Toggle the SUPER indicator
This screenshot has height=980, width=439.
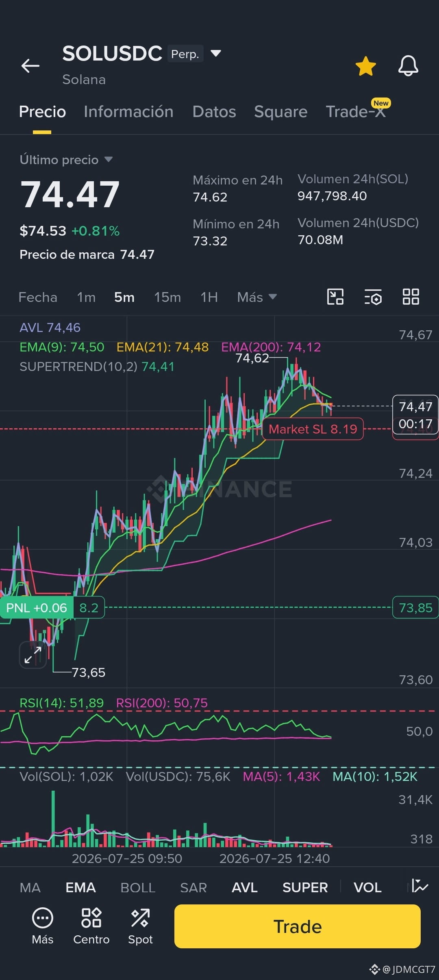[305, 887]
